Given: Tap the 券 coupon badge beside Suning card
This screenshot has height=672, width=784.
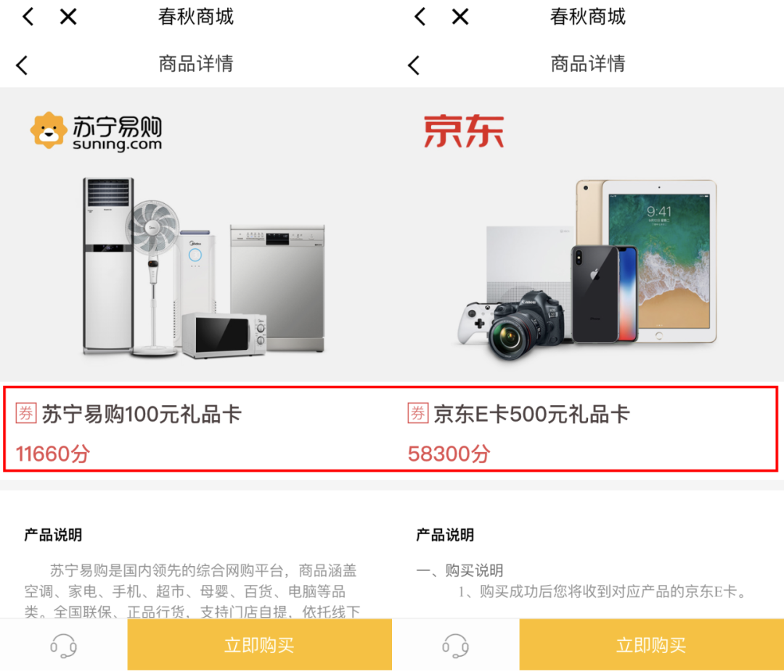Looking at the screenshot, I should 26,413.
